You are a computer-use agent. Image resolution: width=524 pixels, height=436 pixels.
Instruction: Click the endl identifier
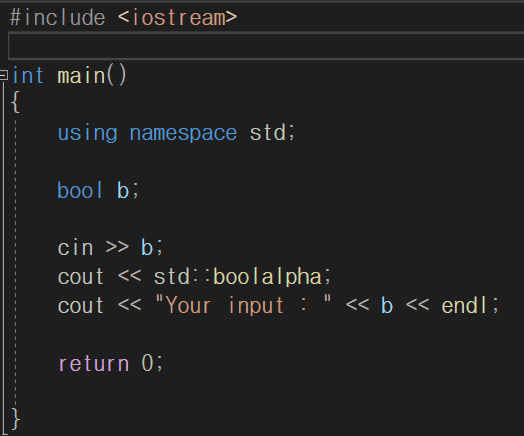tap(465, 305)
